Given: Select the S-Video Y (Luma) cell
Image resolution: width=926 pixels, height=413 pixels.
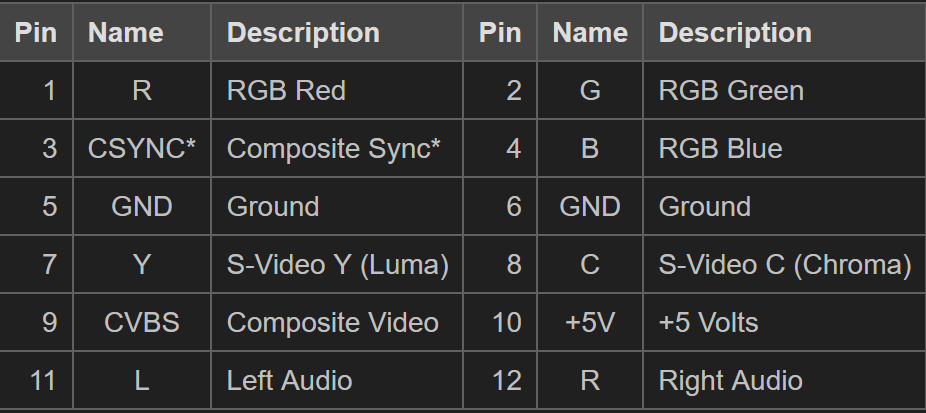Looking at the screenshot, I should 337,265.
